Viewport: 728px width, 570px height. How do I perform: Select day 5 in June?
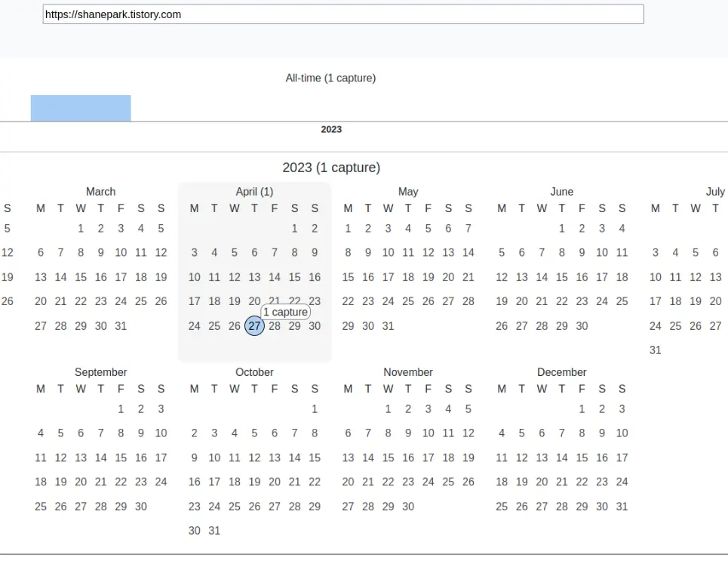coord(502,253)
